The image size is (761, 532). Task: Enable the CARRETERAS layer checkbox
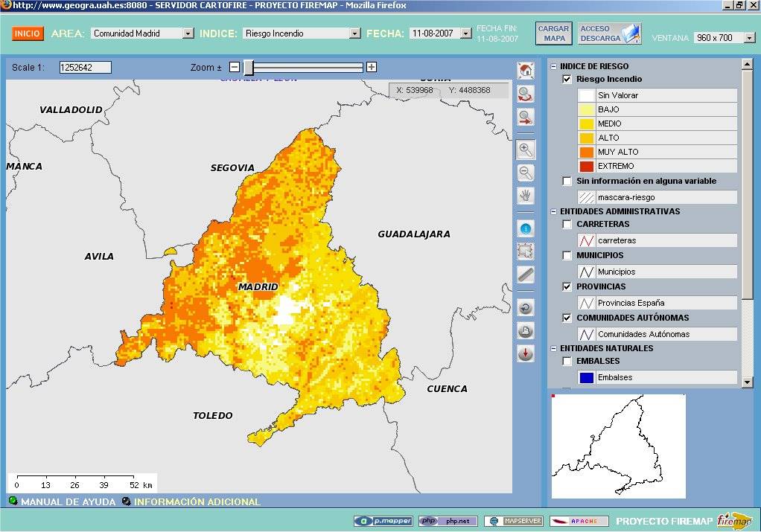567,224
